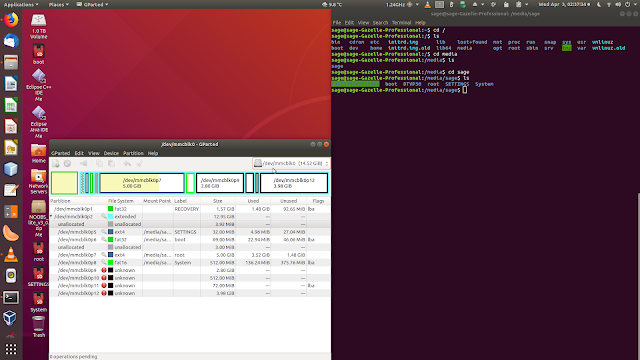The height and width of the screenshot is (360, 640).
Task: Select the mmcblk0p7 5.00 GiB block in disk map
Action: (x=142, y=183)
